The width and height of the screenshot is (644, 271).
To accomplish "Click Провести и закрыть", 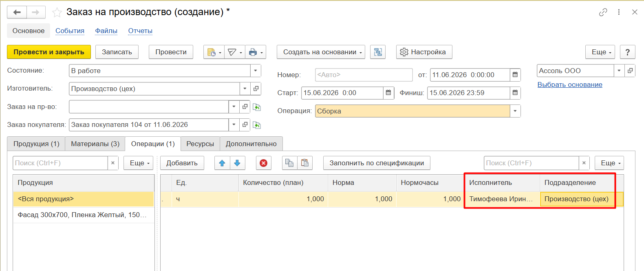I will click(x=49, y=52).
